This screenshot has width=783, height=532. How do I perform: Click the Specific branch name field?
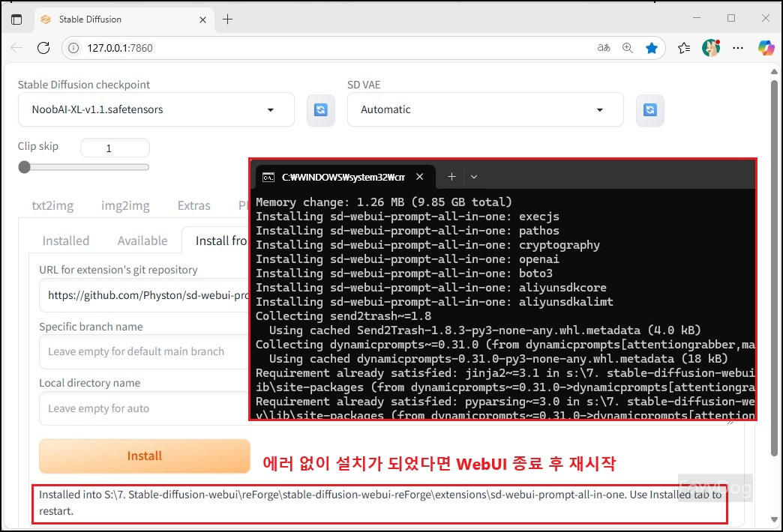[x=144, y=352]
